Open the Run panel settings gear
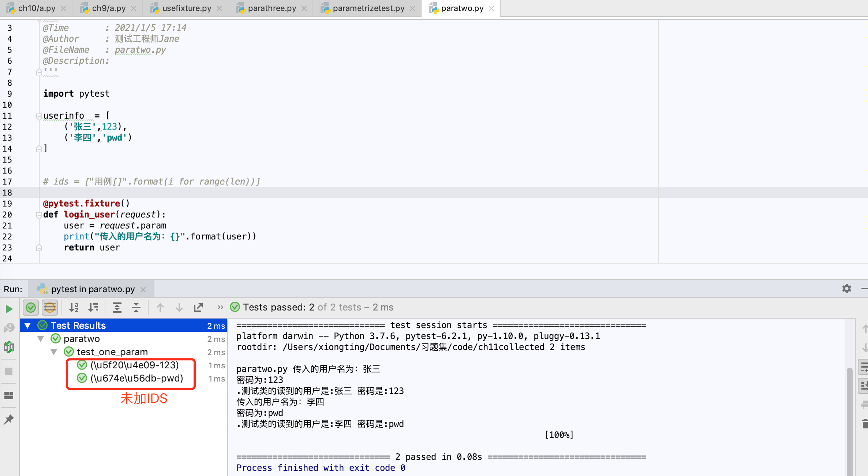This screenshot has height=476, width=868. tap(846, 289)
